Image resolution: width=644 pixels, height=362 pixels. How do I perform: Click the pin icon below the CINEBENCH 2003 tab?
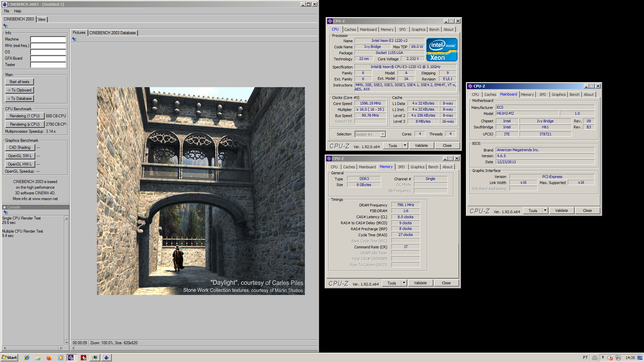point(5,26)
